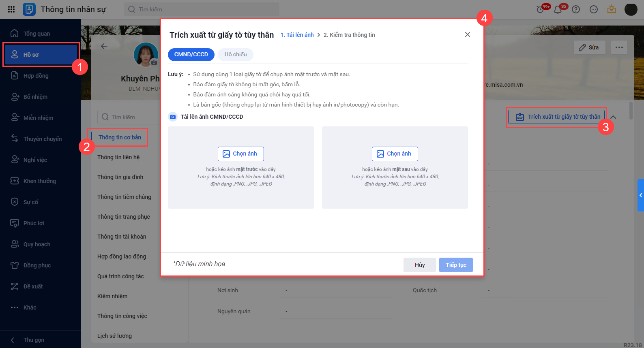
Task: Expand the blue right-edge side panel arrow
Action: [x=641, y=195]
